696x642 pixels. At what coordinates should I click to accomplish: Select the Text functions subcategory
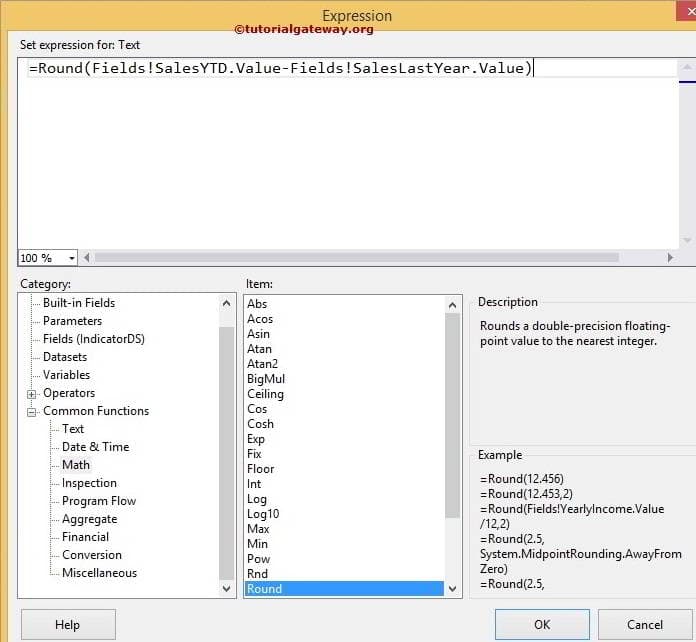click(x=73, y=429)
